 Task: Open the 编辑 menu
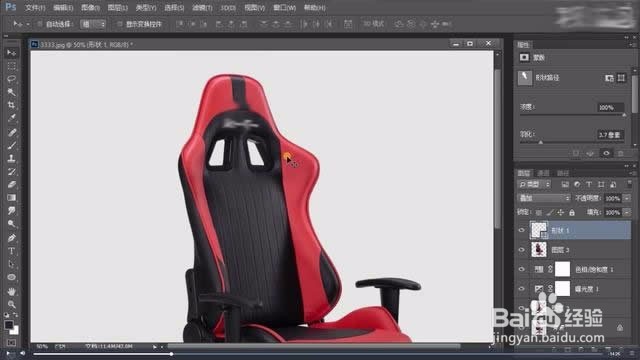[x=63, y=8]
